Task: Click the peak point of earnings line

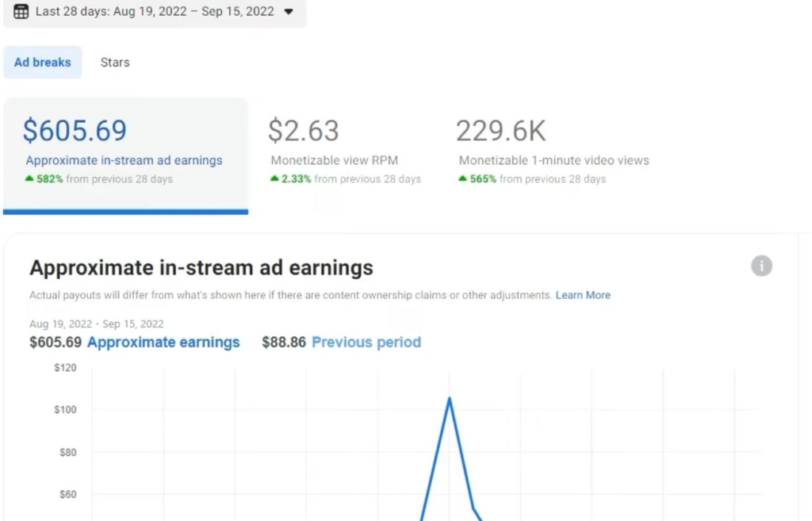Action: tap(450, 398)
